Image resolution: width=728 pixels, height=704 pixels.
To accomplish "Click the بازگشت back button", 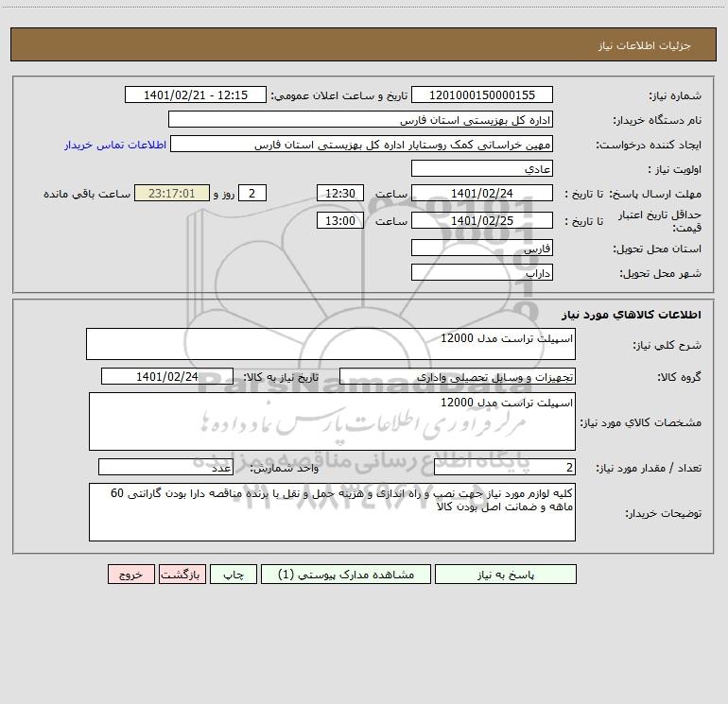I will (x=182, y=574).
